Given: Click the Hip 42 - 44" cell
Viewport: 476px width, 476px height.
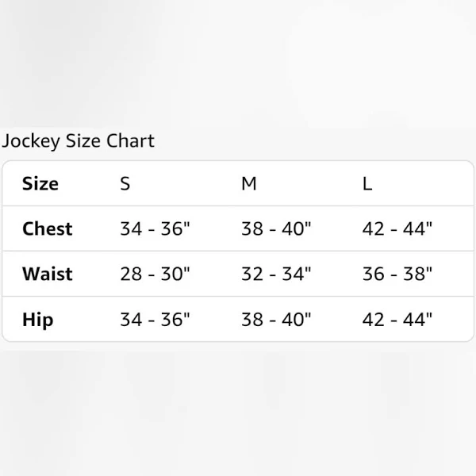Looking at the screenshot, I should [x=397, y=320].
